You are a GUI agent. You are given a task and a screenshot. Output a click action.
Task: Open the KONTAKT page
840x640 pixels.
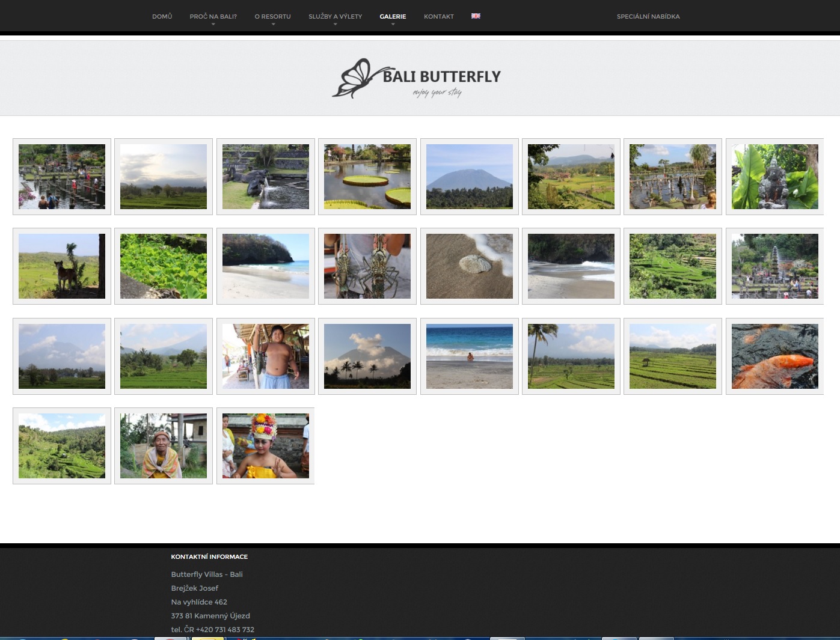coord(438,16)
